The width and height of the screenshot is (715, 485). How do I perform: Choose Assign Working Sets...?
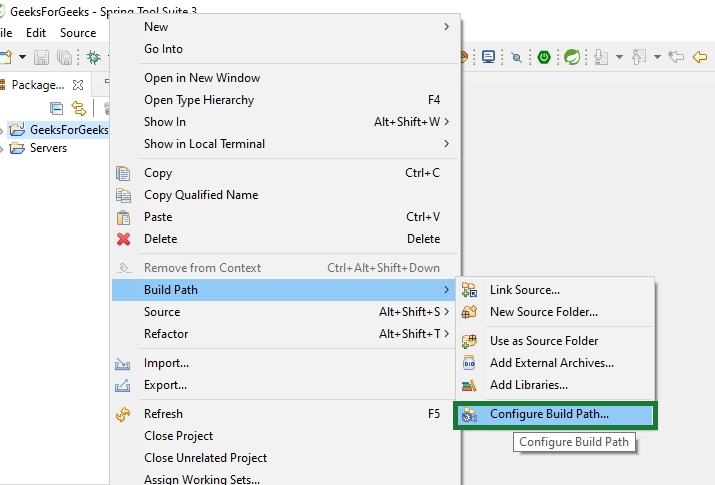tap(286, 479)
